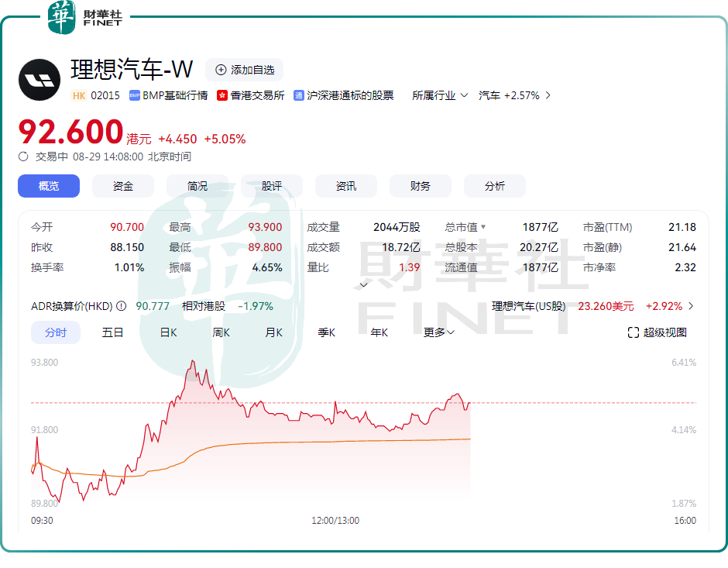
Task: Click the 超级视图 fullscreen icon
Action: click(634, 332)
